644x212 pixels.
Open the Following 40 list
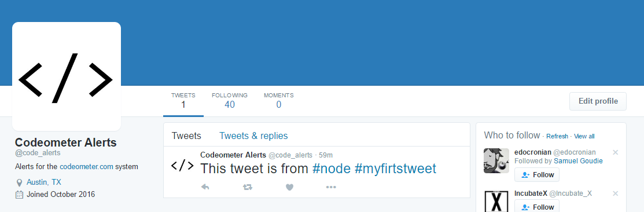pyautogui.click(x=230, y=101)
